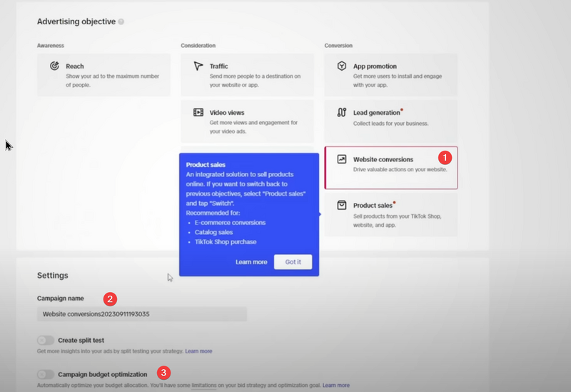Click the Lead generation icon
This screenshot has height=392, width=571.
click(x=342, y=113)
